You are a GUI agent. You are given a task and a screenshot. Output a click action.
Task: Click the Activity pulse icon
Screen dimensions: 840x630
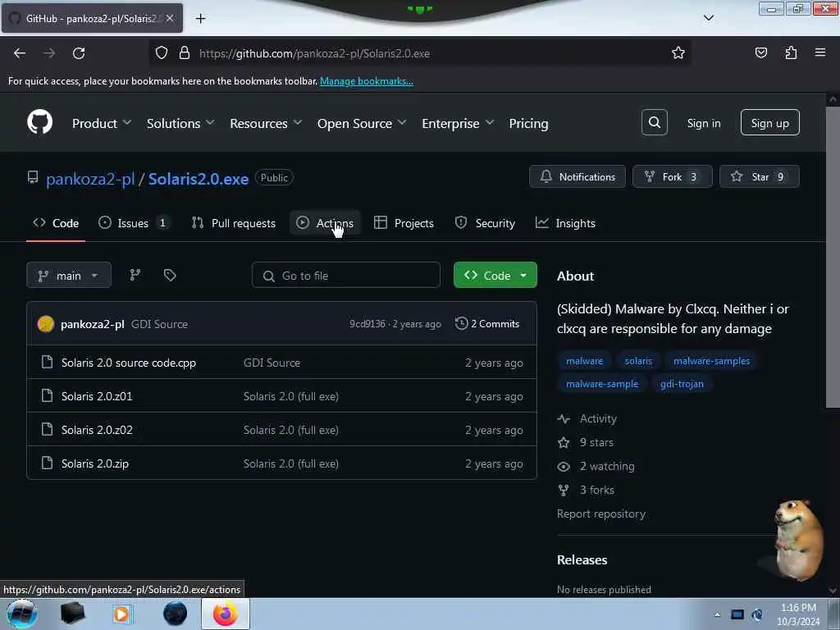point(564,419)
